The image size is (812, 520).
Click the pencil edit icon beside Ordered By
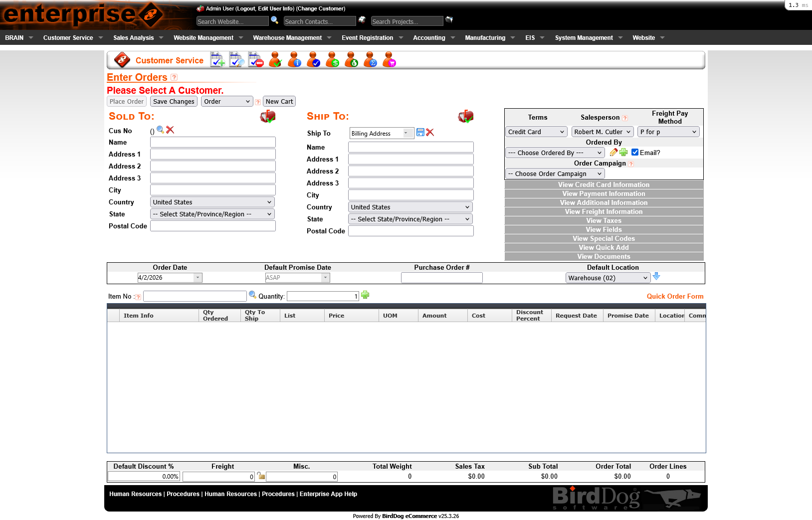pyautogui.click(x=613, y=153)
